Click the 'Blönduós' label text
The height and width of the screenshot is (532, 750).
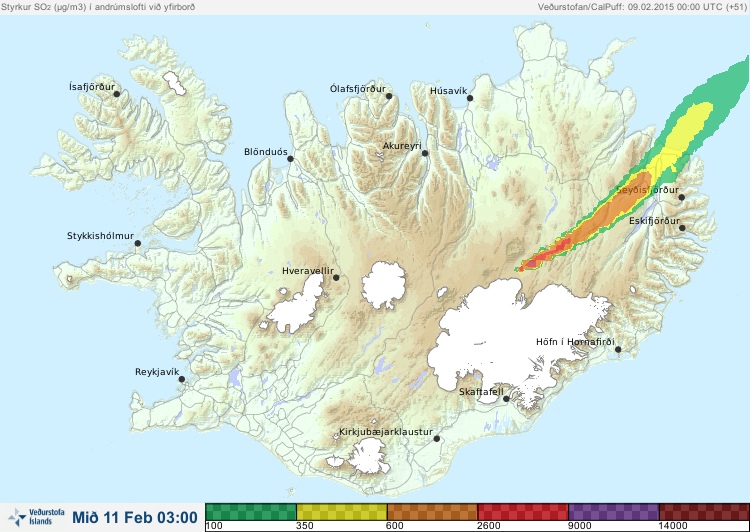click(x=265, y=152)
